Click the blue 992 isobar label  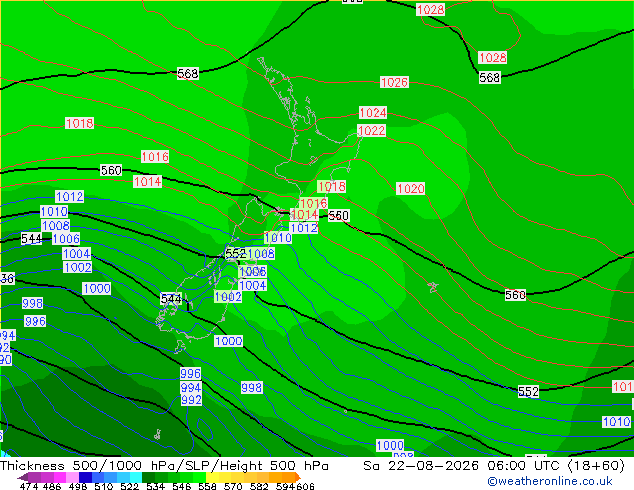[191, 400]
